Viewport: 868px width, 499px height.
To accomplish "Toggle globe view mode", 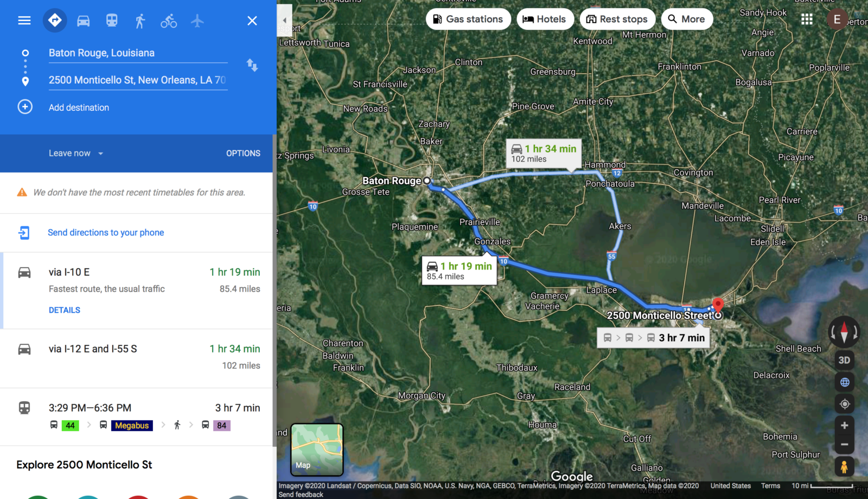I will [x=844, y=382].
